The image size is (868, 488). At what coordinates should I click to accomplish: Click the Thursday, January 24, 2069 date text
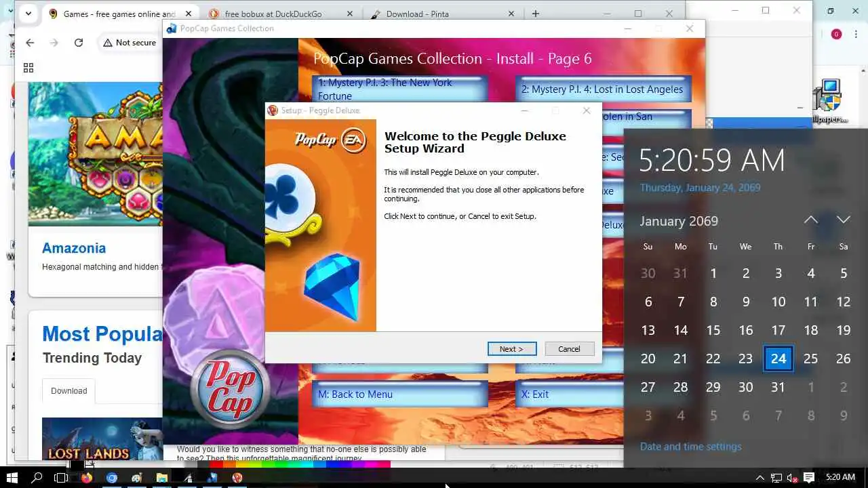tap(700, 188)
